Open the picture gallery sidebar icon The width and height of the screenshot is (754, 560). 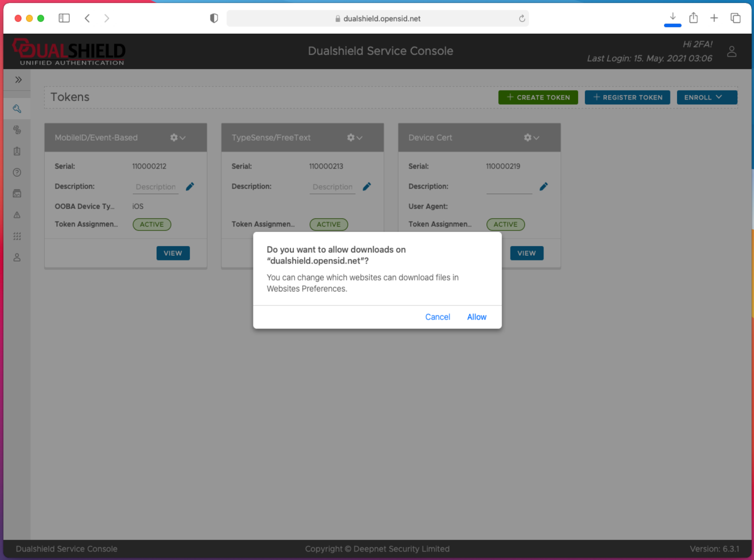tap(17, 193)
